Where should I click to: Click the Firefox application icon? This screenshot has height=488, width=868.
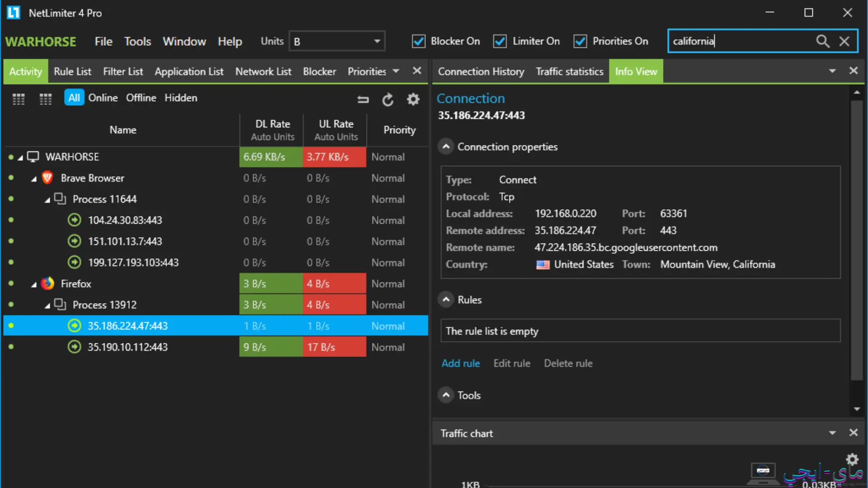(47, 283)
